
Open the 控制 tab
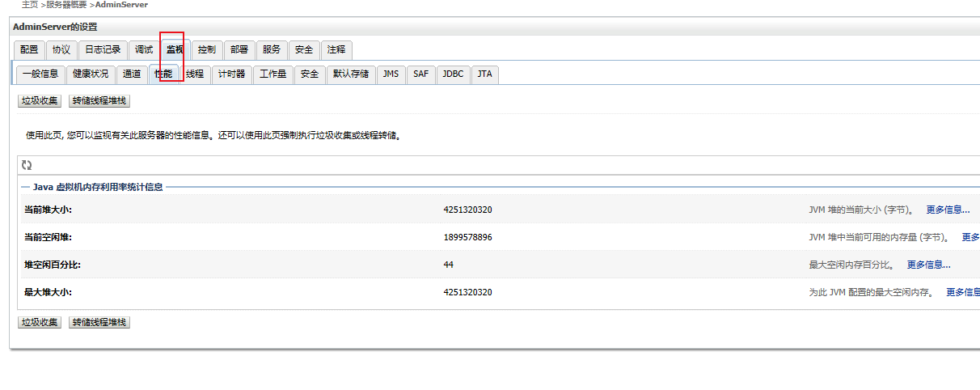[207, 50]
